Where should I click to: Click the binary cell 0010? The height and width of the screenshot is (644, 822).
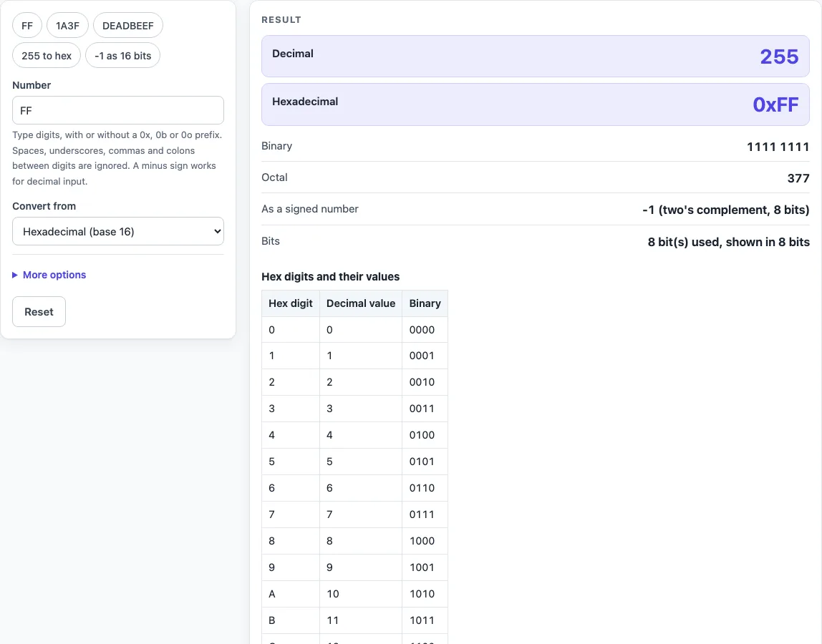tap(425, 382)
